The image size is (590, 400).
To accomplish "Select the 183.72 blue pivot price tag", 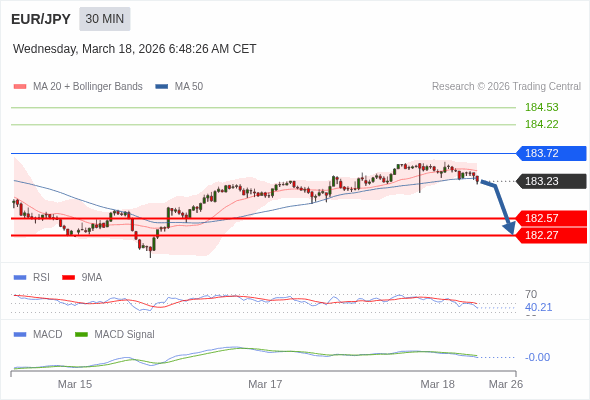I will point(552,153).
